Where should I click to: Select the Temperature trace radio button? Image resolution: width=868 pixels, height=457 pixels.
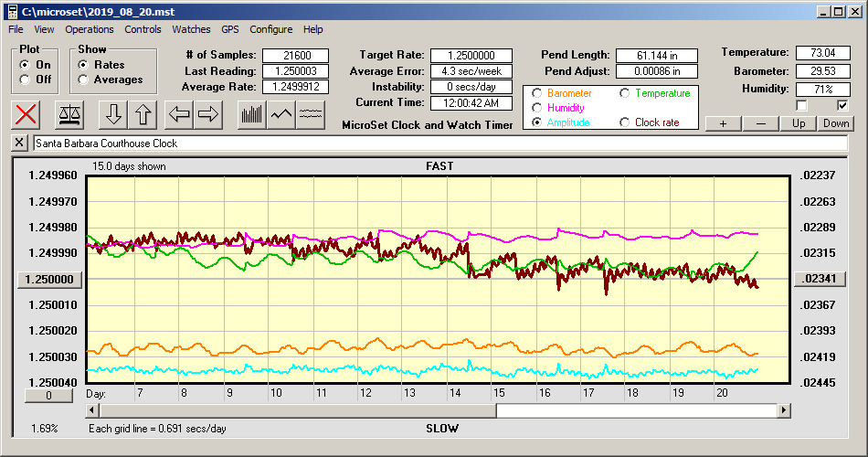pos(624,93)
